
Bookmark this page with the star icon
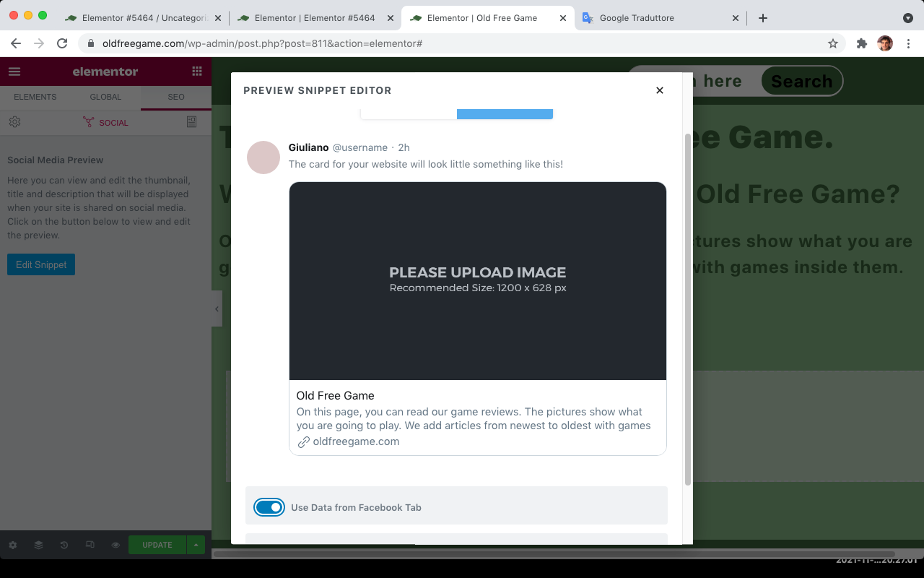(x=833, y=43)
